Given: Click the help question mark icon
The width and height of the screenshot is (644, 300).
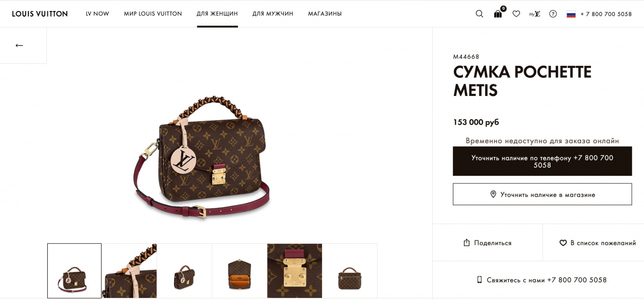Looking at the screenshot, I should [x=553, y=14].
